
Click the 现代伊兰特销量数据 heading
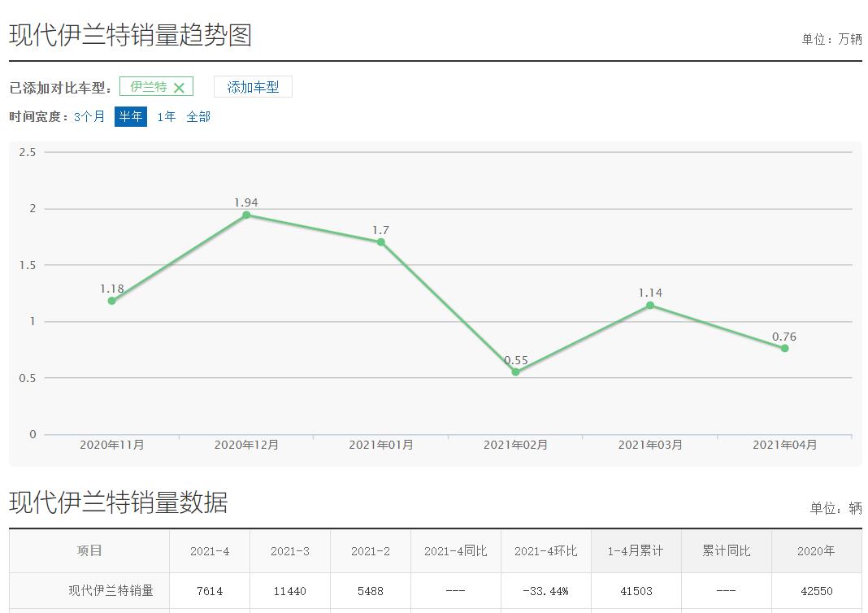119,502
